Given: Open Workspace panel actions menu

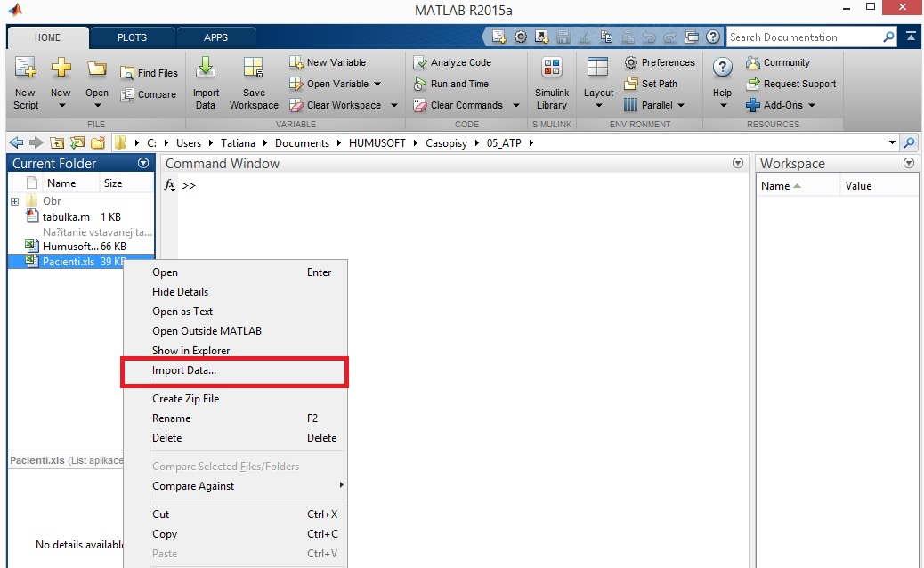Looking at the screenshot, I should pyautogui.click(x=909, y=163).
